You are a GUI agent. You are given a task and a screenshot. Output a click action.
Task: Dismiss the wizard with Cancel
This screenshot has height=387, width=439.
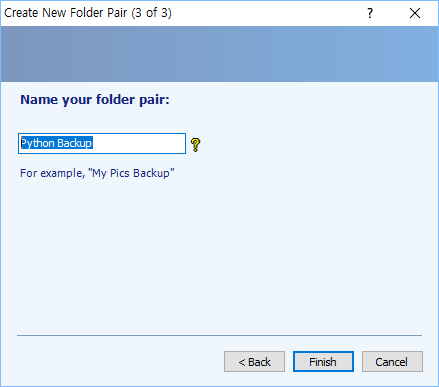pos(392,362)
